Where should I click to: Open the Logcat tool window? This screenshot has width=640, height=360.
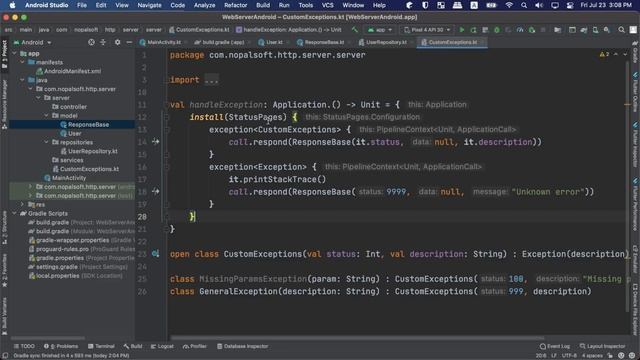click(x=162, y=346)
